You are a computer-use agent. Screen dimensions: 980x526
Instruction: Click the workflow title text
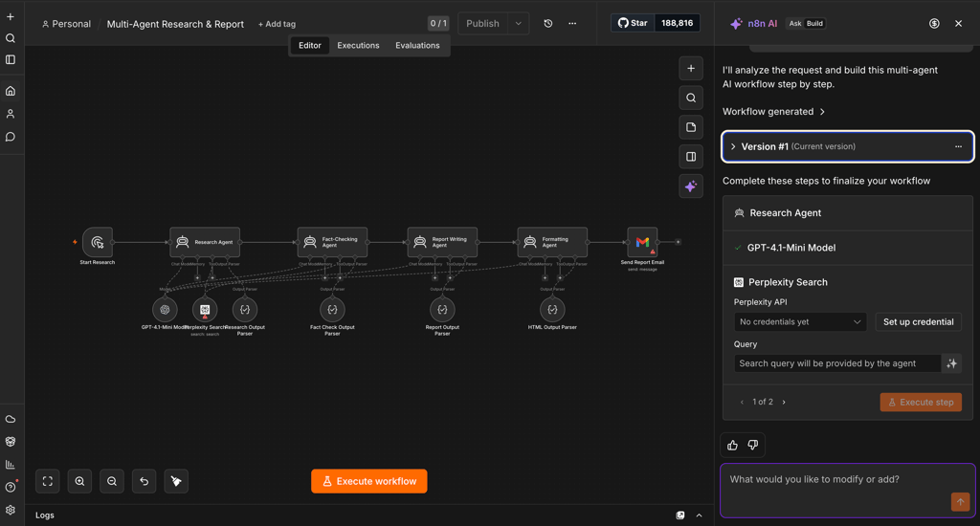pyautogui.click(x=176, y=24)
